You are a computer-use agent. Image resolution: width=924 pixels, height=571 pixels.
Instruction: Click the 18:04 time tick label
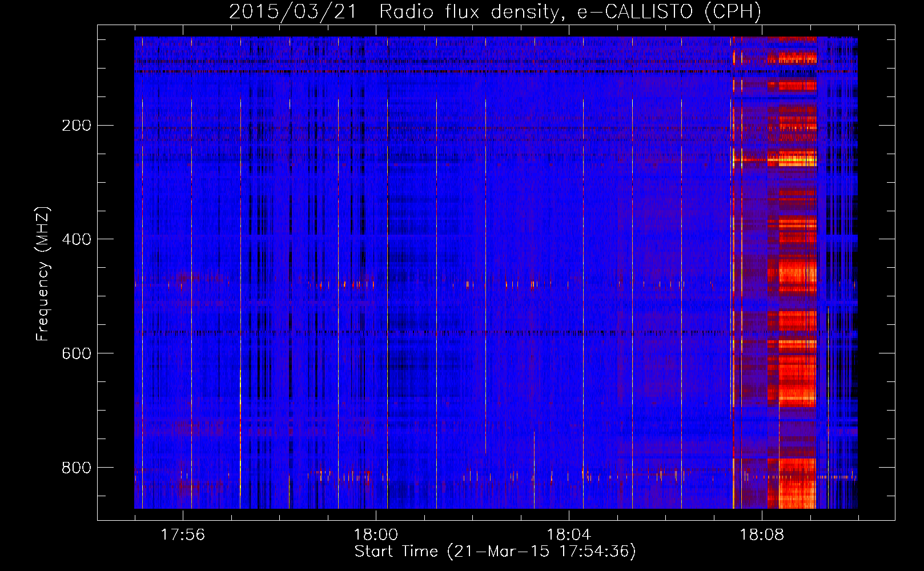pos(569,535)
